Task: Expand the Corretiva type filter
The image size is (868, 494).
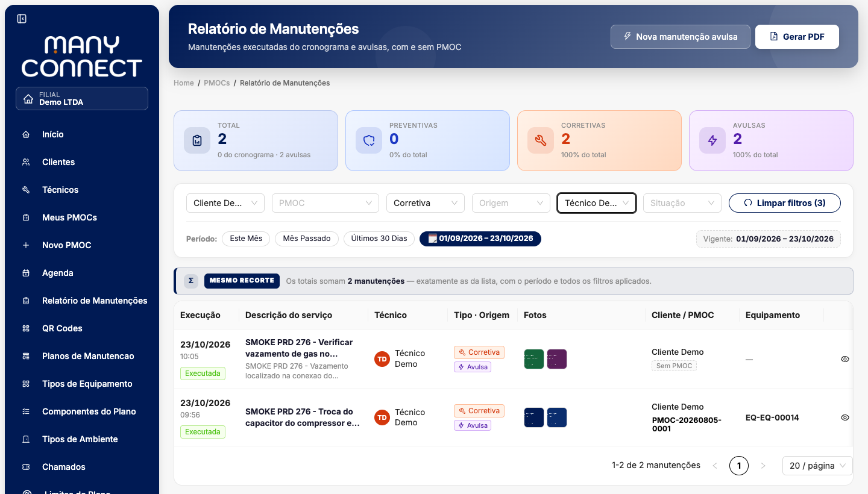Action: [x=426, y=203]
